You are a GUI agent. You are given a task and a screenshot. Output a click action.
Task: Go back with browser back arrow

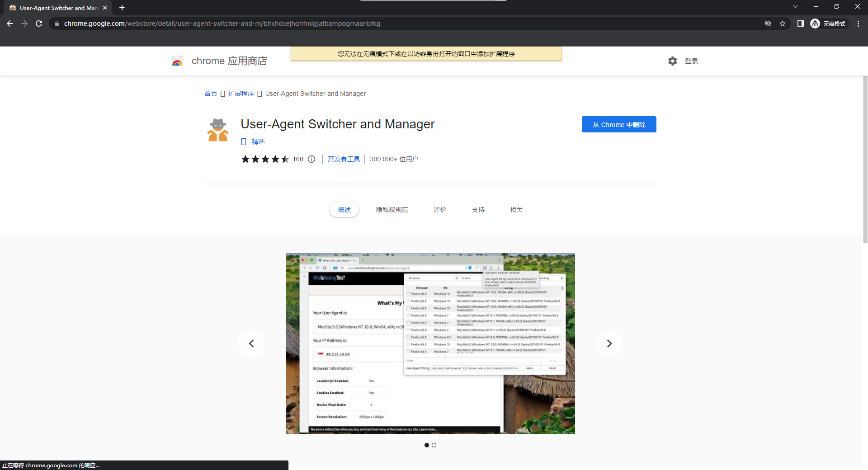10,23
